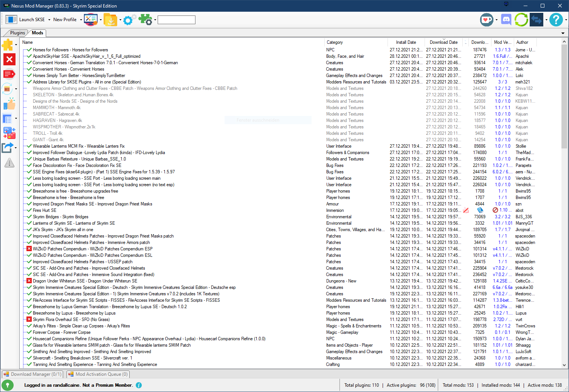Click the warning triangle icon in sidebar
Image resolution: width=569 pixels, height=392 pixels.
coord(9,163)
